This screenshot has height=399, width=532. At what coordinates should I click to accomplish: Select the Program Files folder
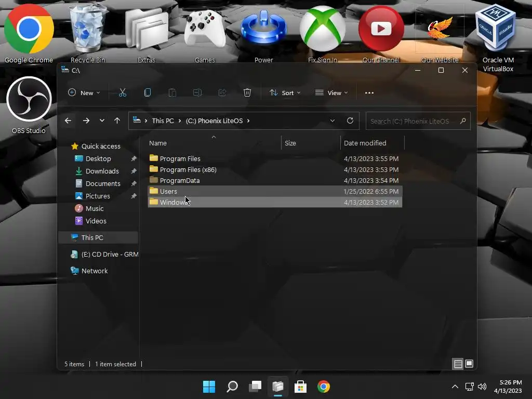pos(275,158)
